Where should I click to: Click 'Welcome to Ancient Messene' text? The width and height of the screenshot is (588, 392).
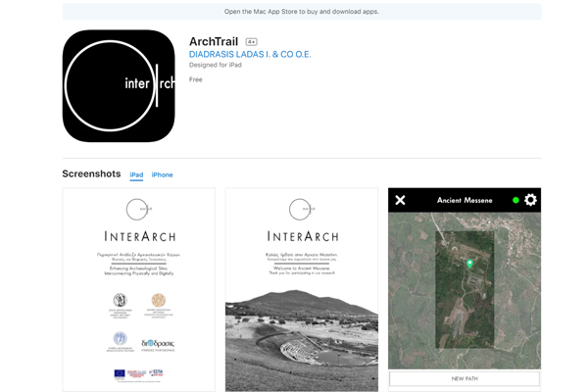[x=302, y=269]
